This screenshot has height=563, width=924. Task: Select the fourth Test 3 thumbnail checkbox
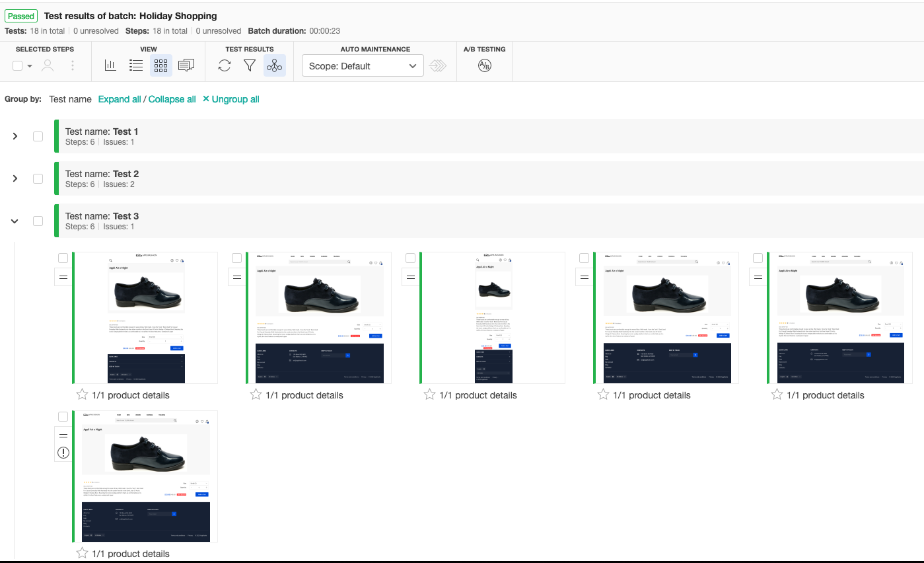(x=584, y=258)
